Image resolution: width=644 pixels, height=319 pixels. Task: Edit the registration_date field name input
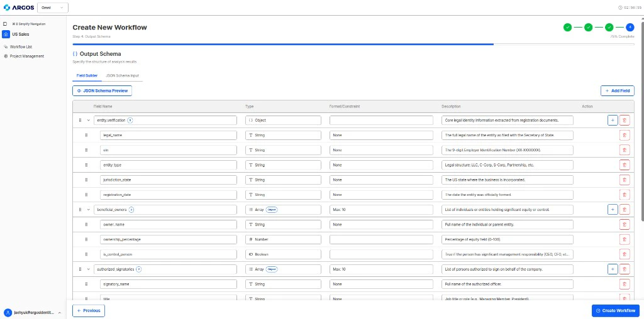[169, 195]
